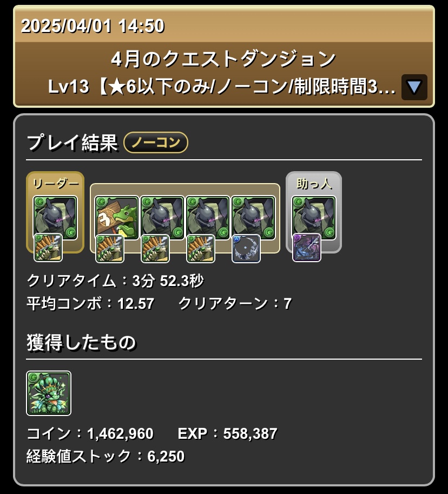This screenshot has height=494, width=448.
Task: Tap the ノーコン badge
Action: 156,142
